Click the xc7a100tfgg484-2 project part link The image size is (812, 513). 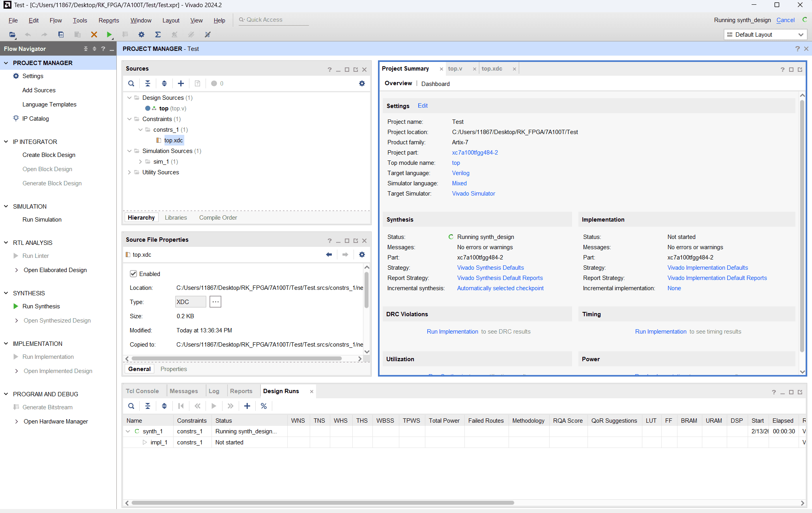pos(475,153)
